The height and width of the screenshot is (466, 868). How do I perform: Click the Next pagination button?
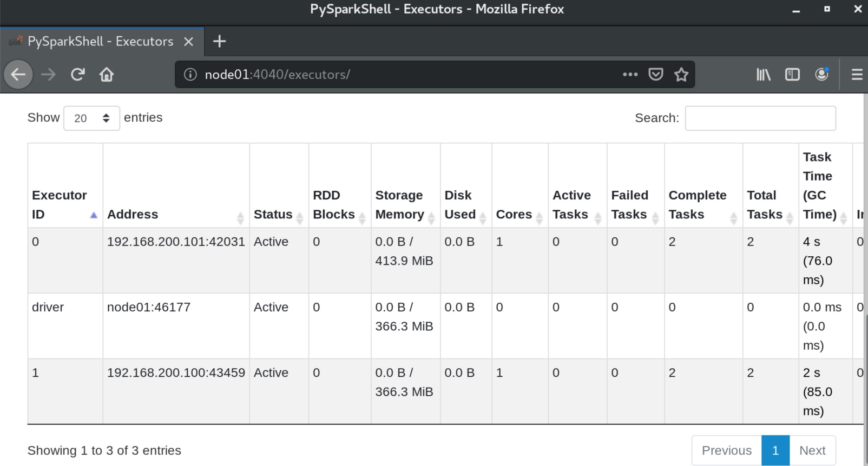[812, 450]
